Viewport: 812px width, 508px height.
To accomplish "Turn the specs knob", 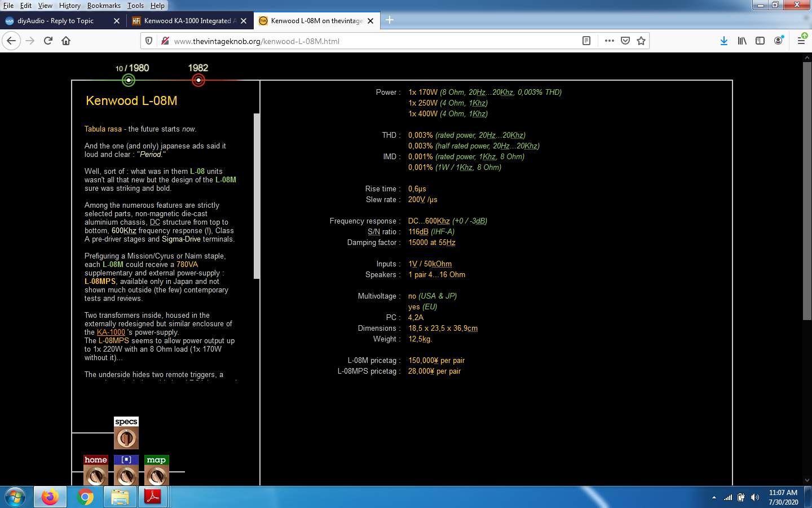I will coord(126,433).
